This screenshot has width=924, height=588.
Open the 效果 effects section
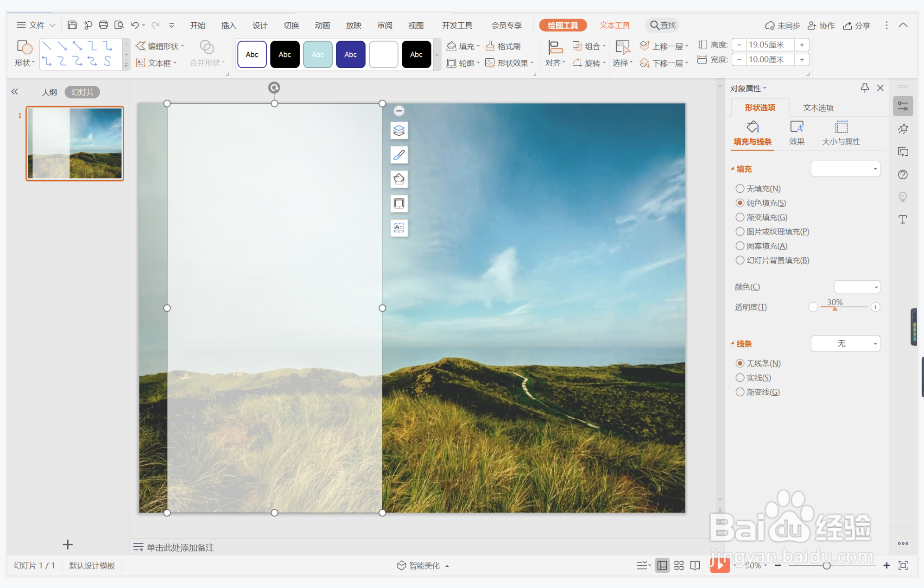point(797,133)
